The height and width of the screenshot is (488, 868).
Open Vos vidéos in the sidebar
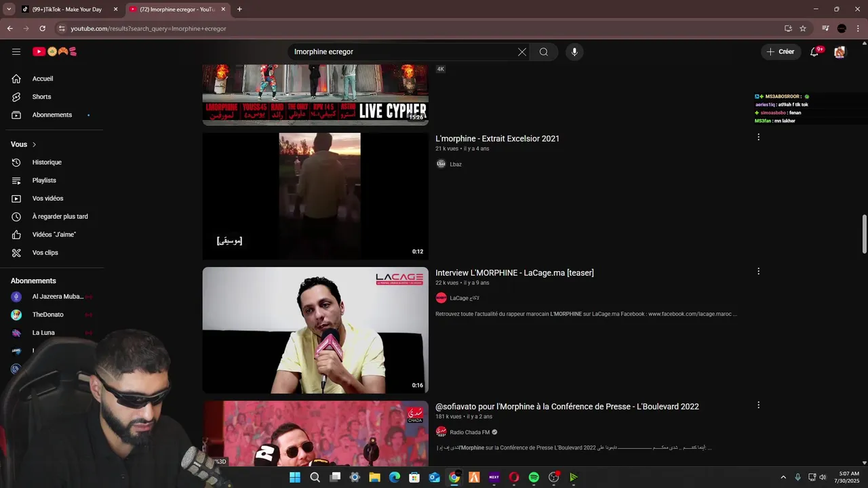[x=52, y=199]
